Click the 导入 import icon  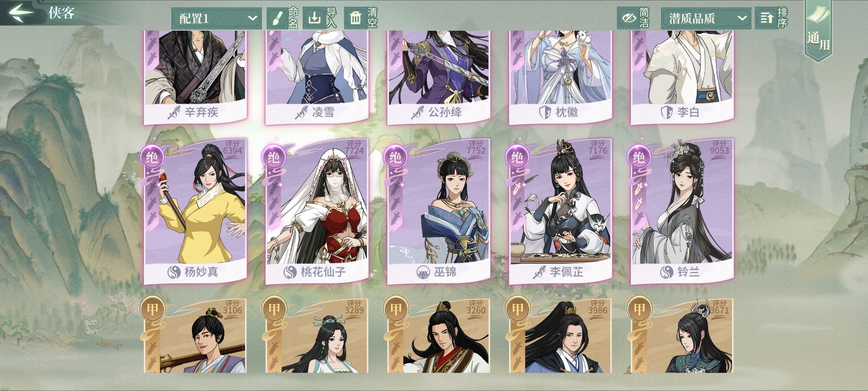pos(314,18)
